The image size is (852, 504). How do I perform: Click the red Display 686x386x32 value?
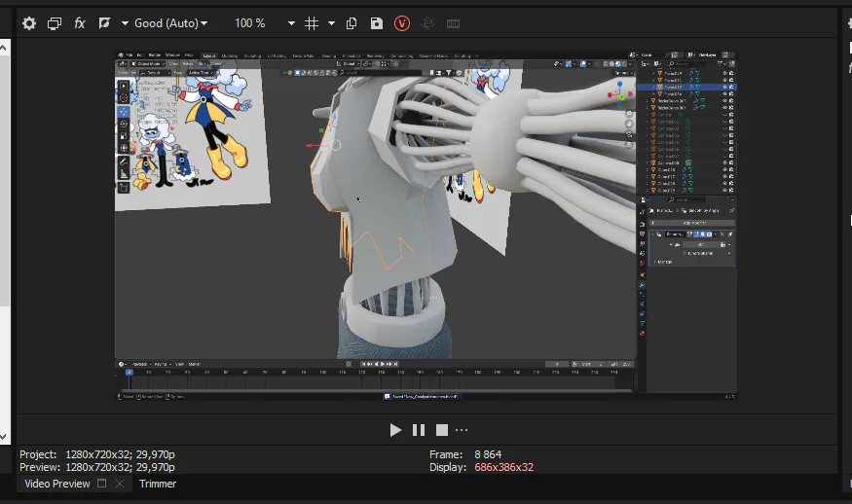503,467
